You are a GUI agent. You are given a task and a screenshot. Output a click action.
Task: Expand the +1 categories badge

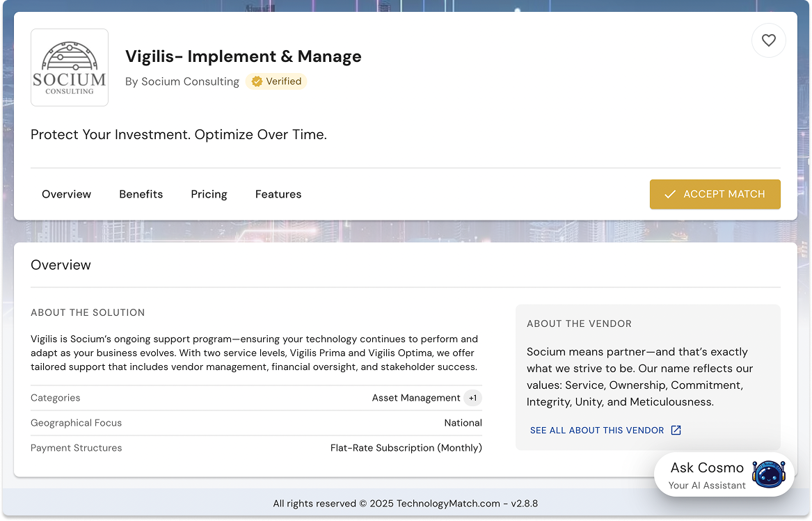[473, 398]
